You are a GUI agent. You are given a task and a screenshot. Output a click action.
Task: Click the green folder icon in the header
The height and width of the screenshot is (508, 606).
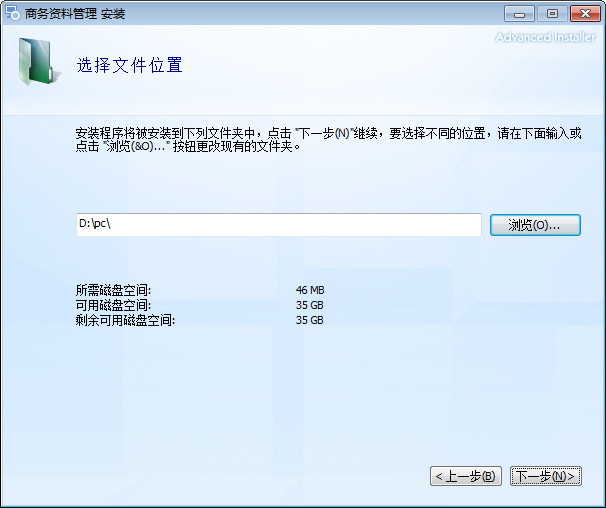(x=37, y=62)
